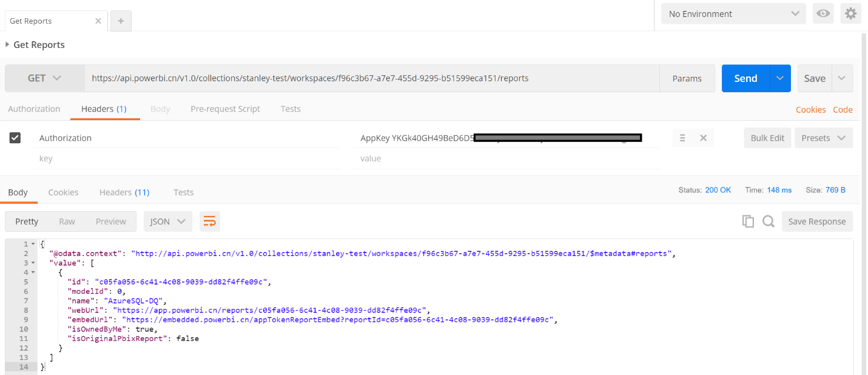The width and height of the screenshot is (868, 375).
Task: Open the GET method dropdown
Action: click(x=45, y=78)
